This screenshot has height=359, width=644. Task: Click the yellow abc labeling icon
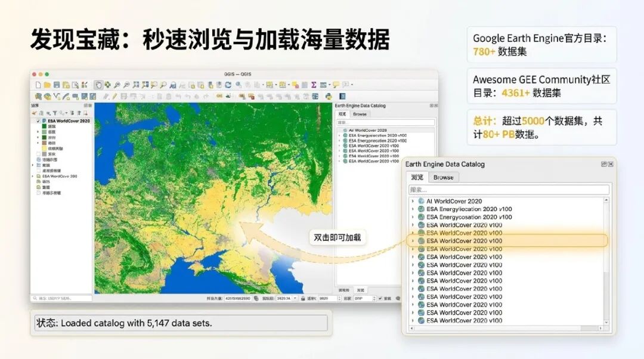click(x=219, y=95)
